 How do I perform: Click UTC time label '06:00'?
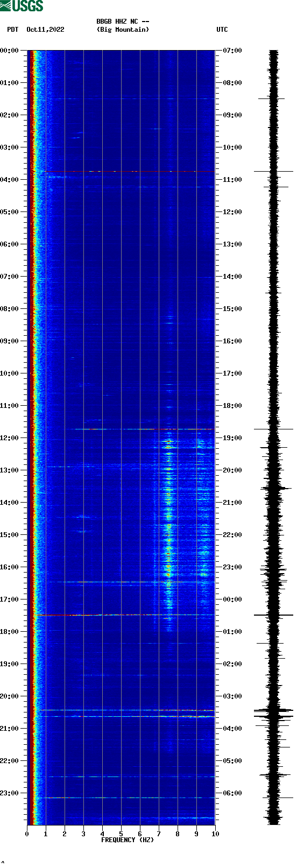point(232,793)
